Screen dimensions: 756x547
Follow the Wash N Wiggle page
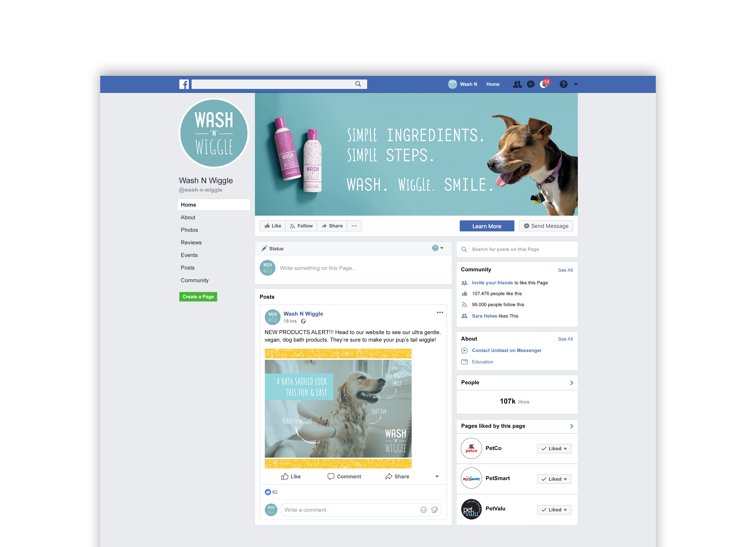(x=301, y=226)
